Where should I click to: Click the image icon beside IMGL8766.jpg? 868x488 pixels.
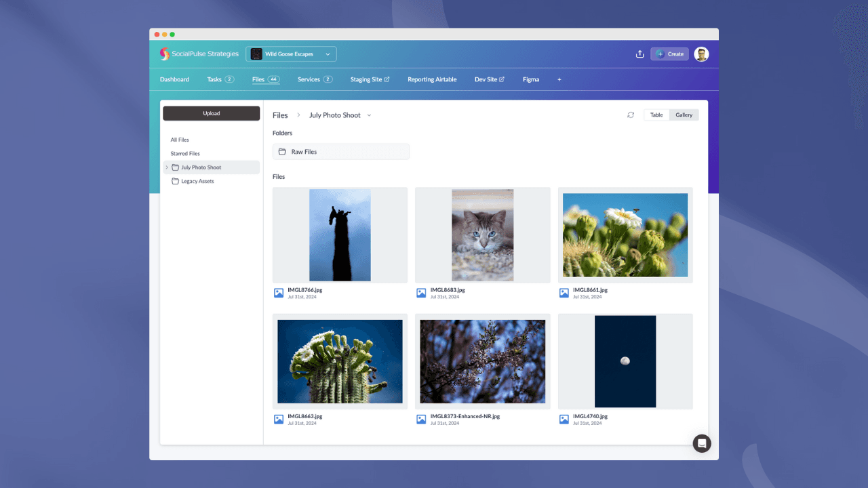click(x=279, y=292)
